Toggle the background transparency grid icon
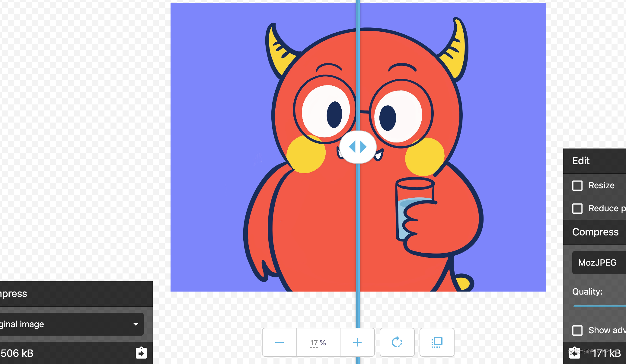Screen dimensions: 626x364 (x=437, y=342)
